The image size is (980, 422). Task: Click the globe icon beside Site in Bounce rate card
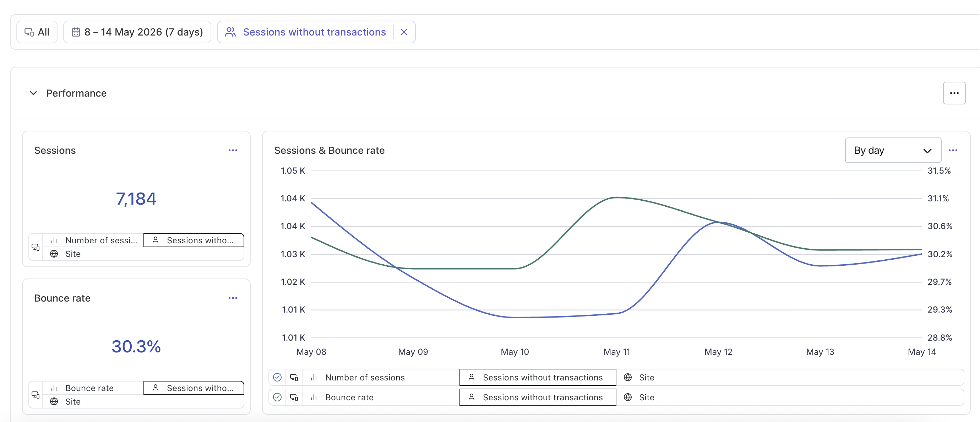click(x=54, y=401)
